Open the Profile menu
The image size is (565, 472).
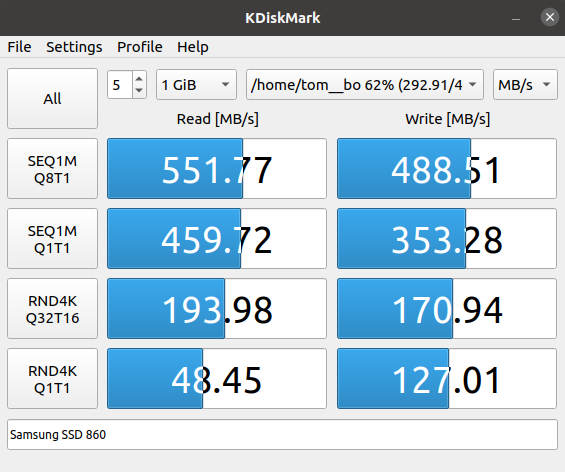coord(140,47)
